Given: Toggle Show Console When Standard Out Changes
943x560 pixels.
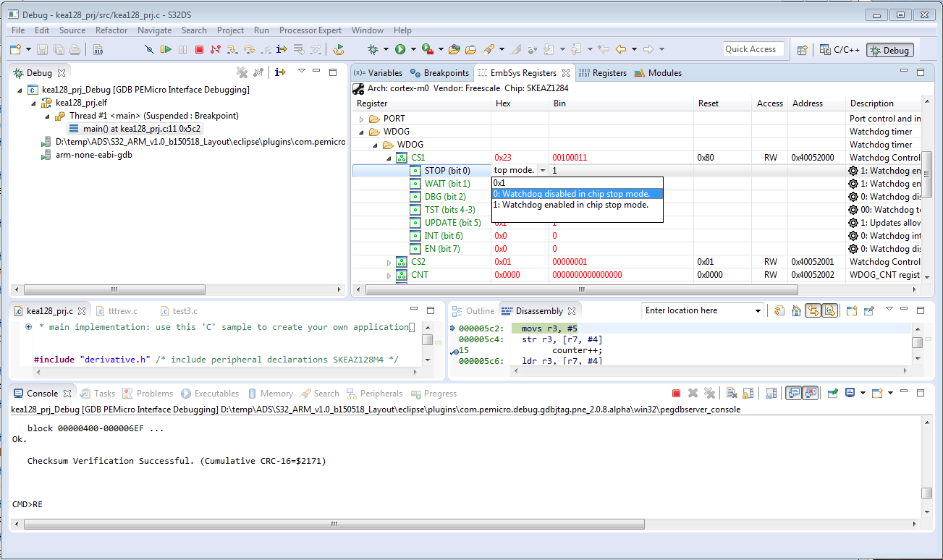Looking at the screenshot, I should [x=792, y=392].
